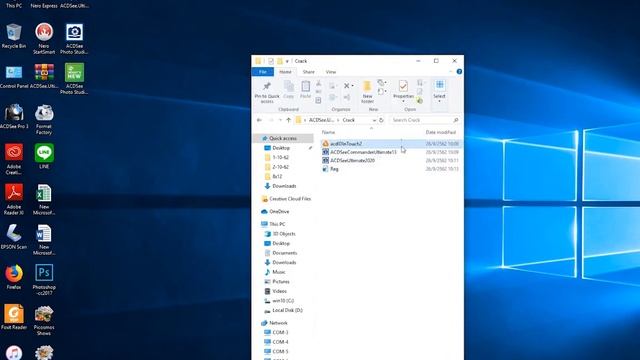This screenshot has height=360, width=640.
Task: Click the Crack breadcrumb in address bar
Action: coord(349,120)
